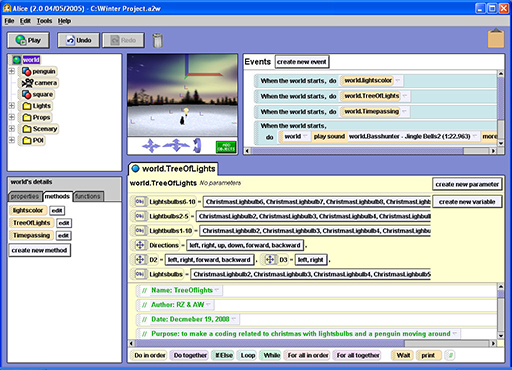Screen dimensions: 512x370
Task: Click the world.TreeOfLights editor tab
Action: click(x=174, y=169)
